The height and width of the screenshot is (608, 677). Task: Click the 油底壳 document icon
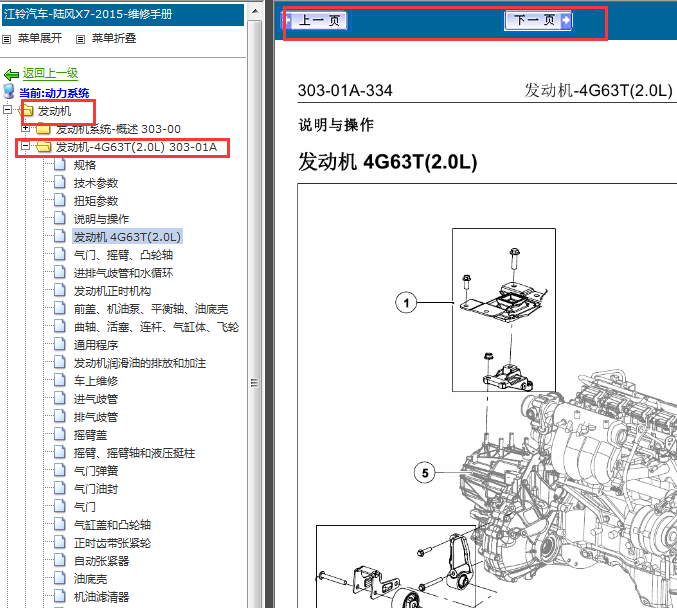(60, 578)
